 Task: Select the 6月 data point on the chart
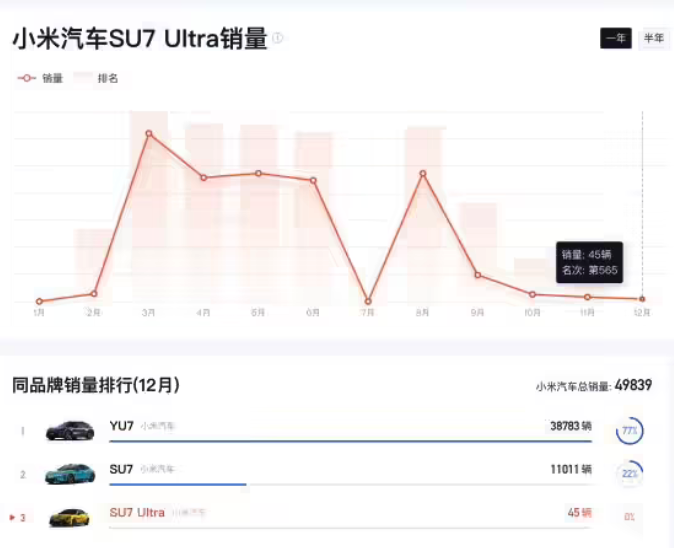(313, 181)
